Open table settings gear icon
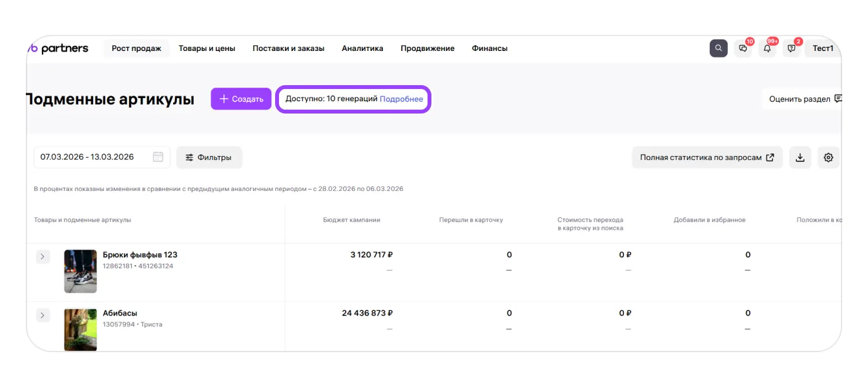This screenshot has height=387, width=868. coord(828,157)
